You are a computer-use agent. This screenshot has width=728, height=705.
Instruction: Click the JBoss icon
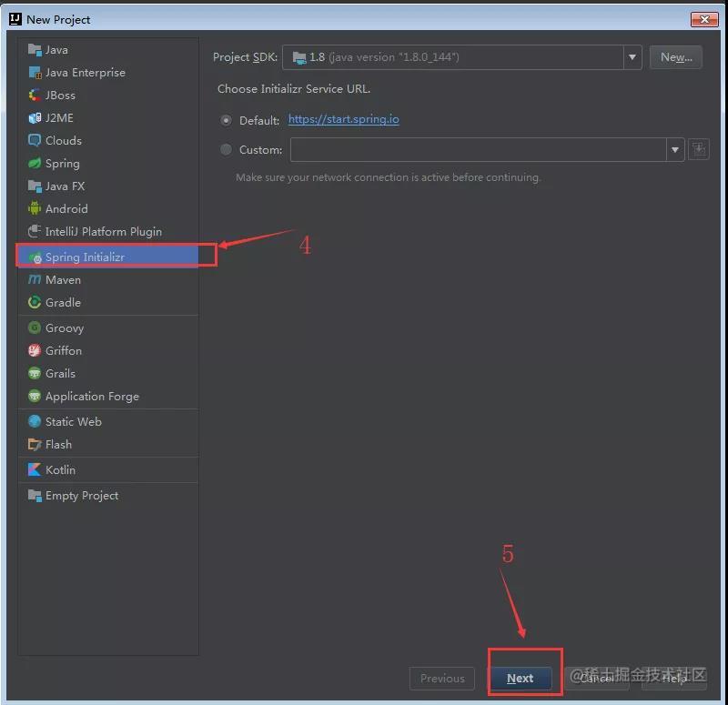point(35,96)
